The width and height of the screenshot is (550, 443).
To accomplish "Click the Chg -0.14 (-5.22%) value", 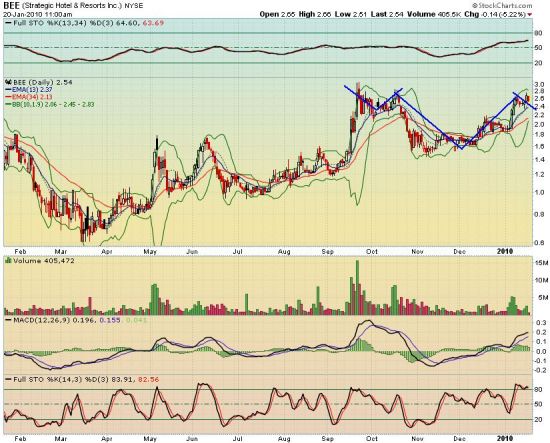I will point(495,14).
